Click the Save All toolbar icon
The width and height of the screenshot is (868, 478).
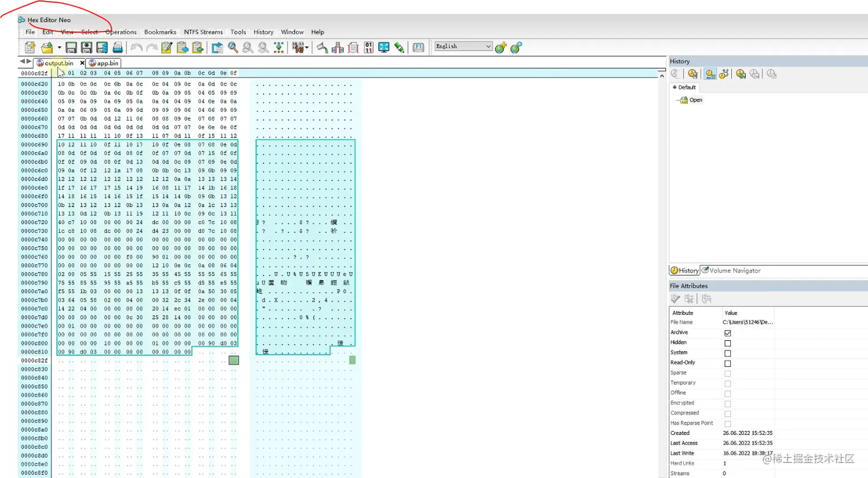[x=102, y=48]
